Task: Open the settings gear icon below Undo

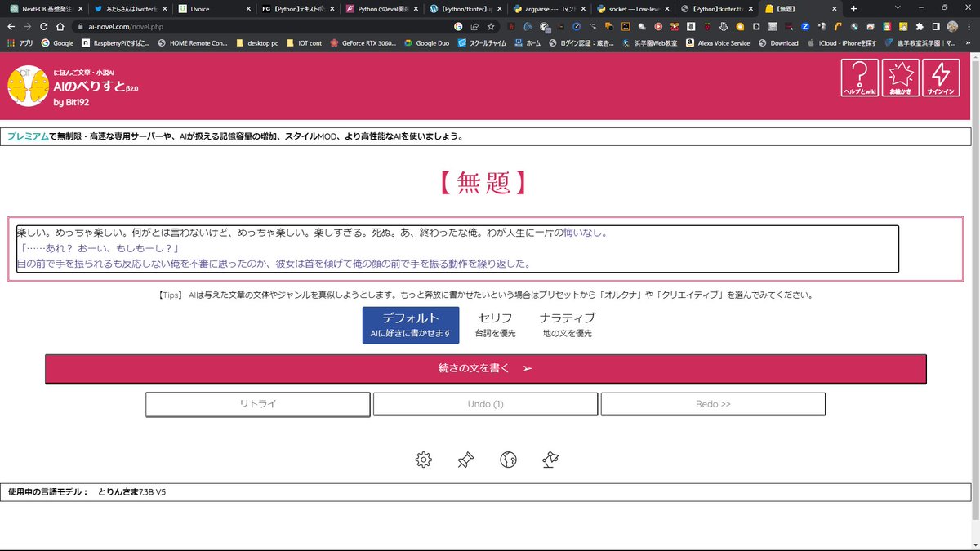Action: tap(423, 460)
